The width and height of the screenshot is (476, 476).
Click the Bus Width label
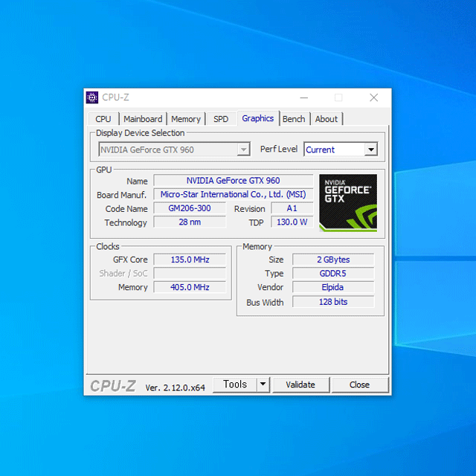265,303
